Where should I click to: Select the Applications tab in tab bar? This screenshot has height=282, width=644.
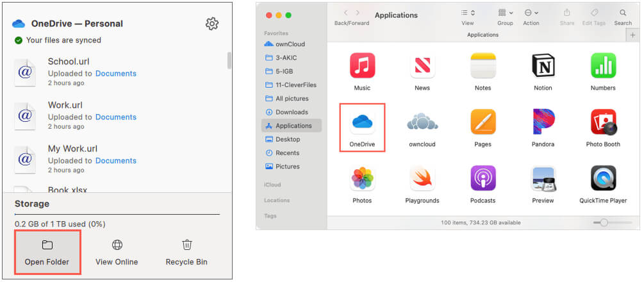point(483,35)
